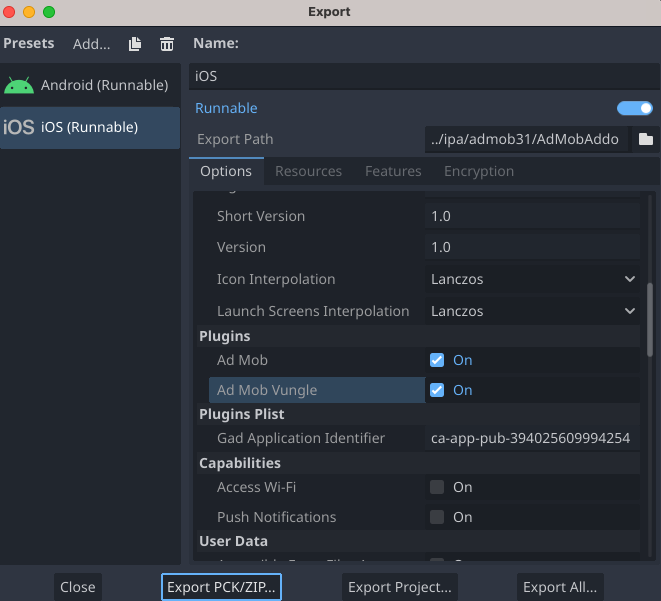
Task: Edit the Short Version value field
Action: click(532, 216)
